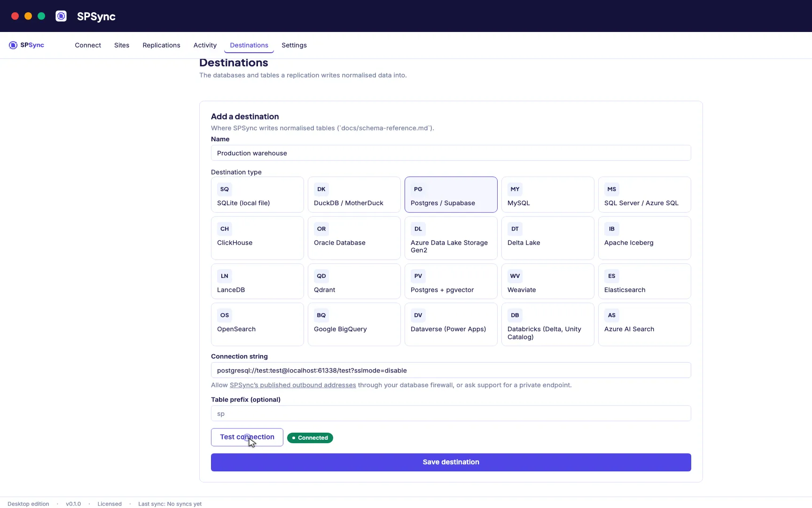Open the Connect tab

click(x=88, y=45)
